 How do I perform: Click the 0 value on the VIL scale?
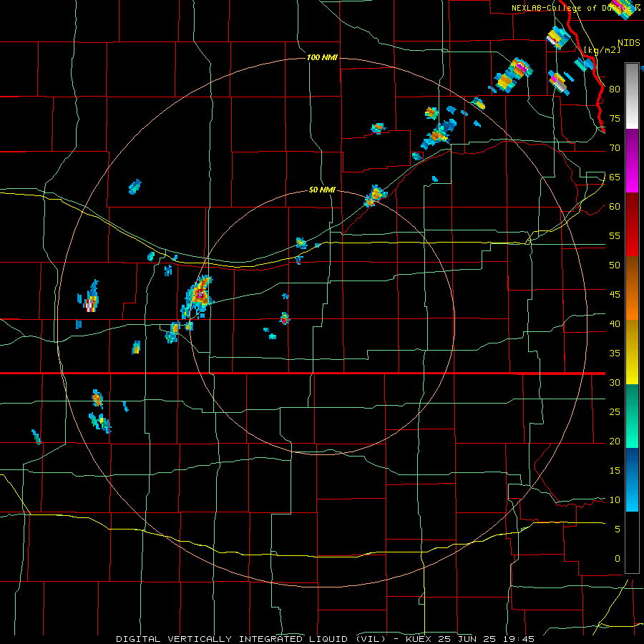coord(618,559)
